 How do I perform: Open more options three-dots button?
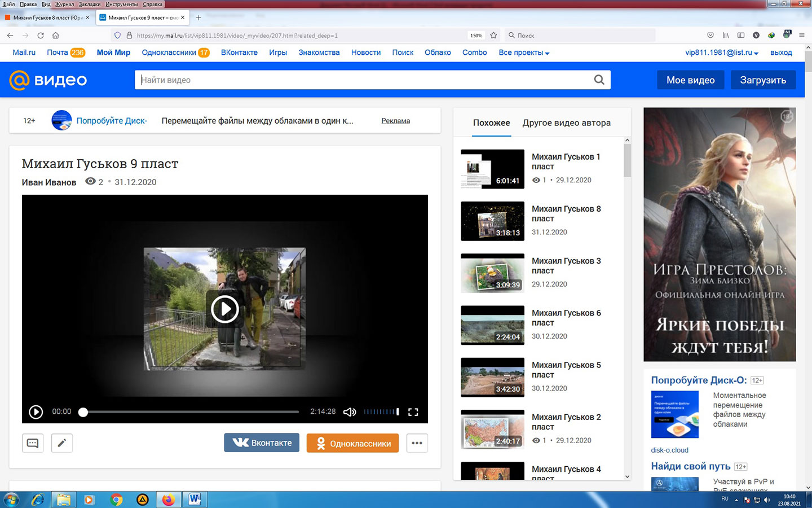coord(417,443)
